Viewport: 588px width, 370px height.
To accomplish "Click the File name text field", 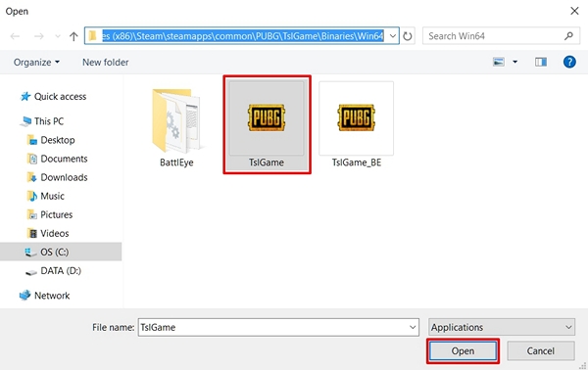I will (278, 327).
